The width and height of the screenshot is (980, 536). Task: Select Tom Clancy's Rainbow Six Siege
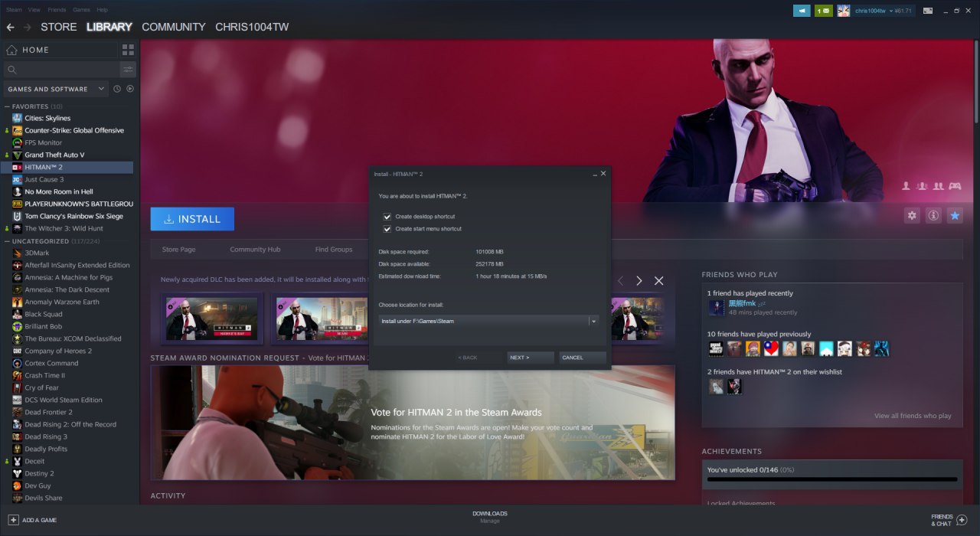(73, 216)
